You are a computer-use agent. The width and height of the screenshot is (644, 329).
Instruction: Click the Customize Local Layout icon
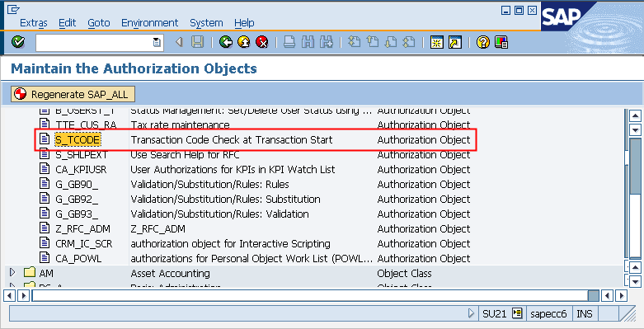click(x=501, y=42)
